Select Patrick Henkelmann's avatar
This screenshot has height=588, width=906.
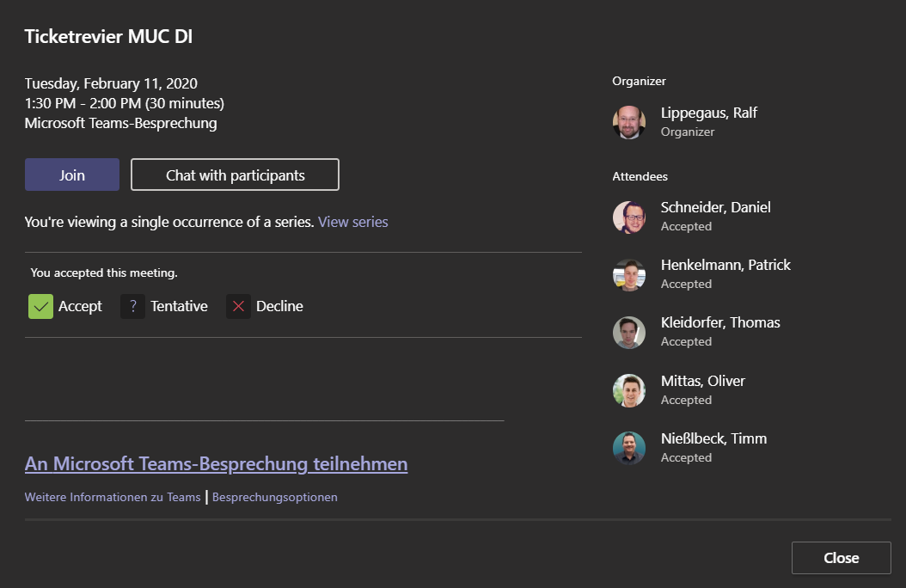click(628, 274)
